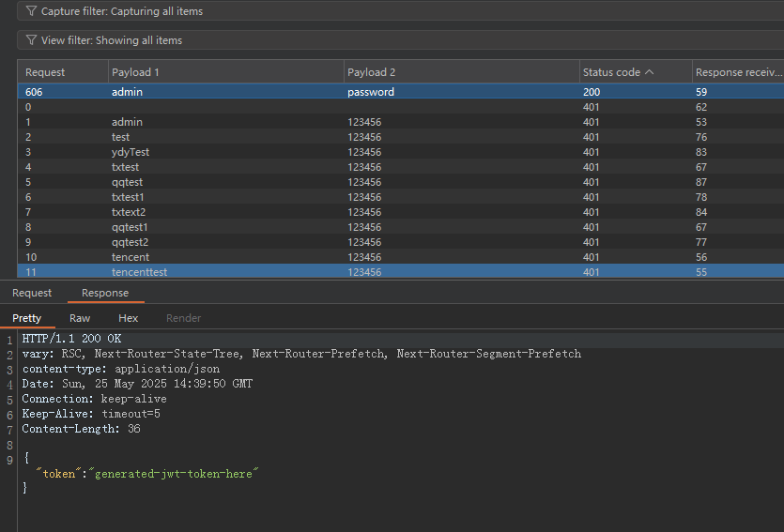Select the Pretty view tab
The image size is (784, 532).
pos(27,318)
